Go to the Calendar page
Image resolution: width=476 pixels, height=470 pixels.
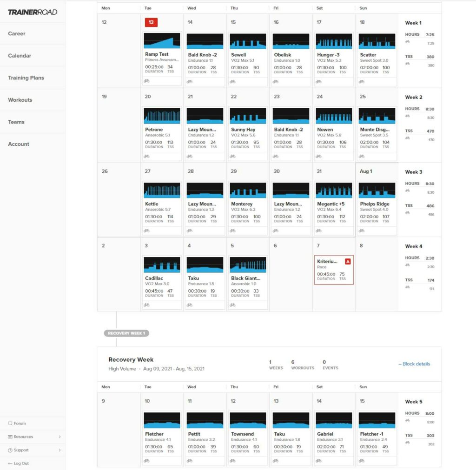(20, 56)
